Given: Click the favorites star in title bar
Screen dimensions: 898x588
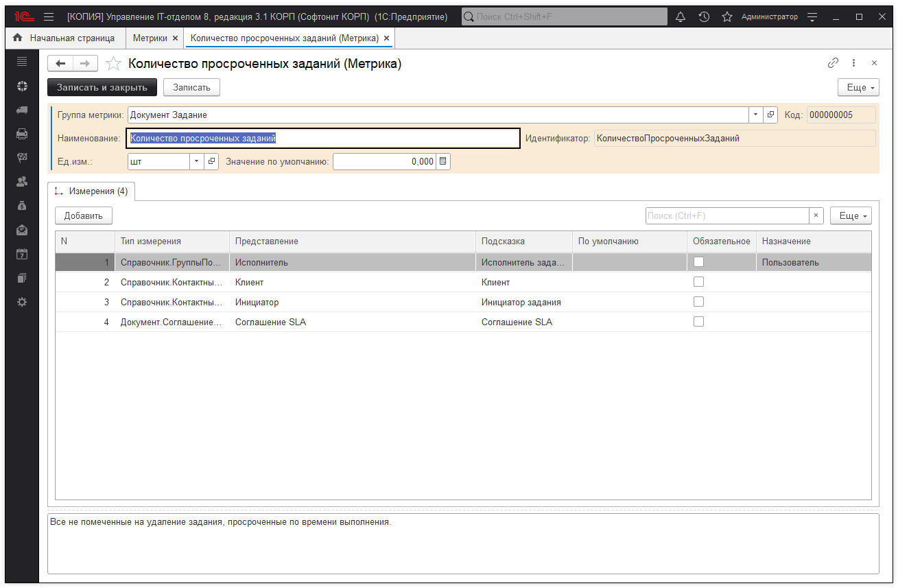Looking at the screenshot, I should [727, 16].
